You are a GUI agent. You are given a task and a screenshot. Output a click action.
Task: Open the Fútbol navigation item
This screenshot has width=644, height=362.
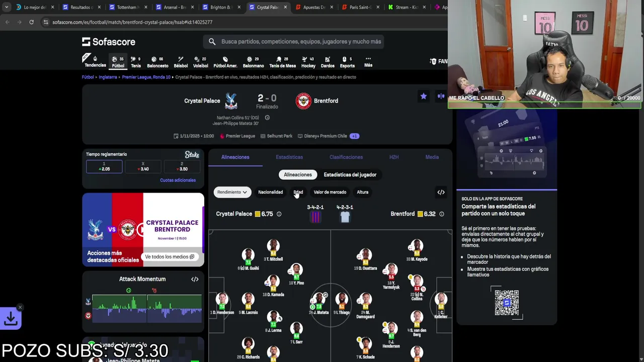(x=118, y=62)
